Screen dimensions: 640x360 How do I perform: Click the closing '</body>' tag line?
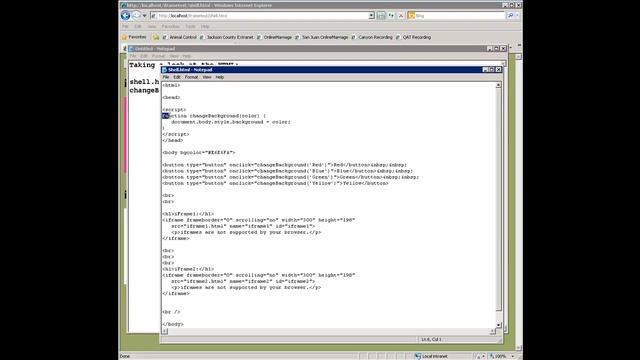pos(173,324)
